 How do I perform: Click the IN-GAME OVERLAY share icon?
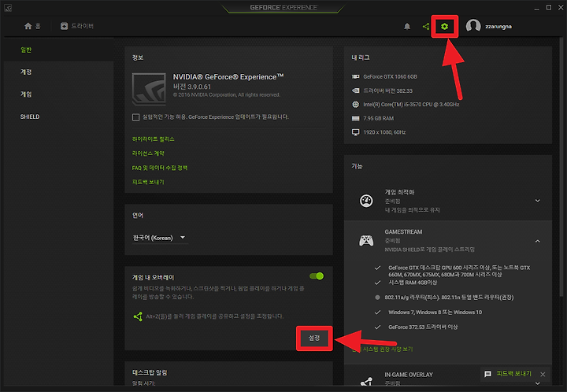click(x=366, y=382)
